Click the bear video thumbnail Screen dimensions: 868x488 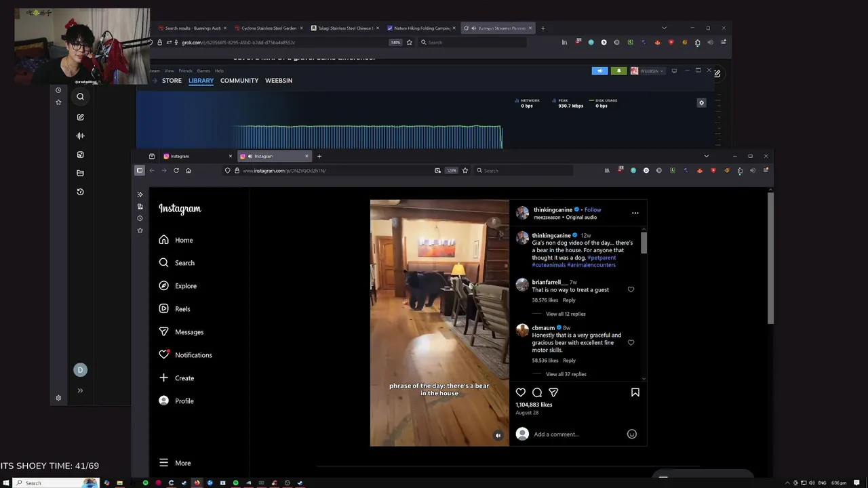point(439,323)
